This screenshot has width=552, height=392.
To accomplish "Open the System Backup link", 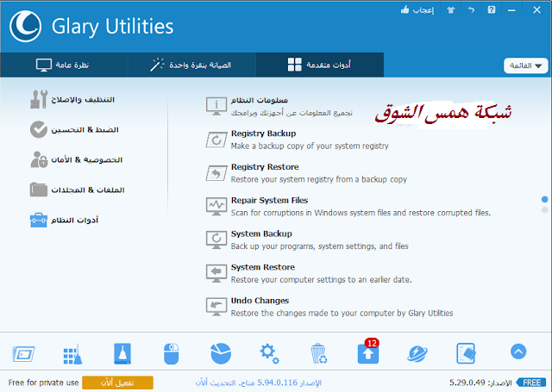I will click(x=261, y=233).
